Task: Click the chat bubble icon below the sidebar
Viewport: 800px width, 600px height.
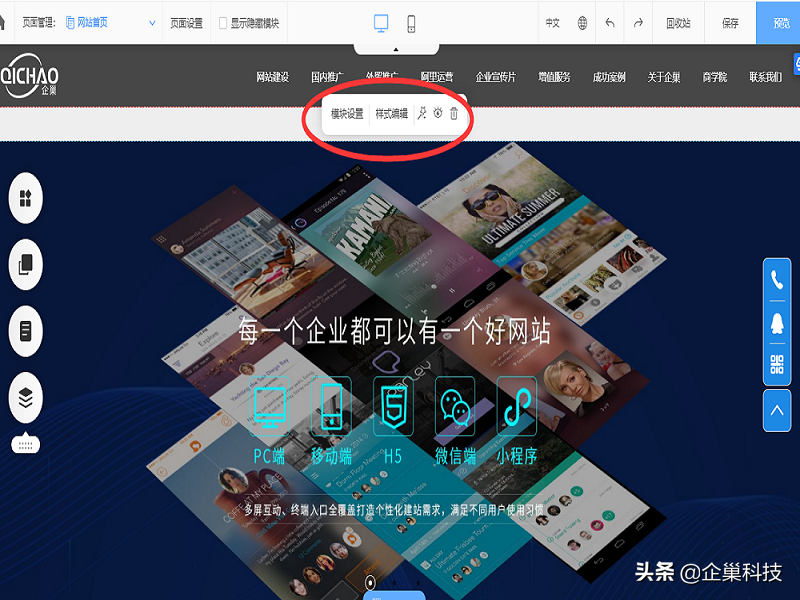Action: (x=26, y=443)
